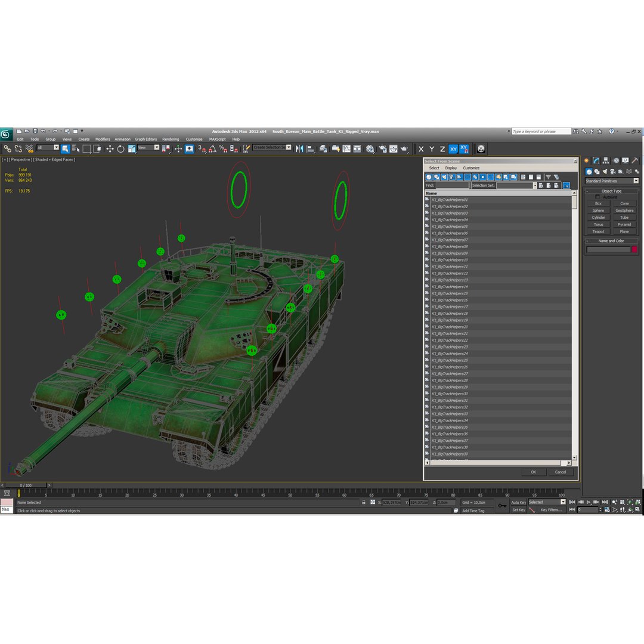Toggle Auto Key mode
This screenshot has height=644, width=644.
pos(518,502)
